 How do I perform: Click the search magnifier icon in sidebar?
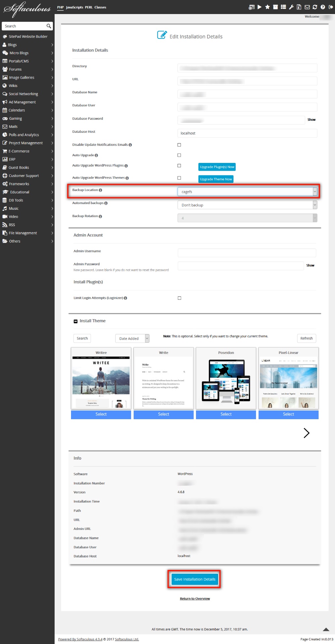pyautogui.click(x=49, y=26)
